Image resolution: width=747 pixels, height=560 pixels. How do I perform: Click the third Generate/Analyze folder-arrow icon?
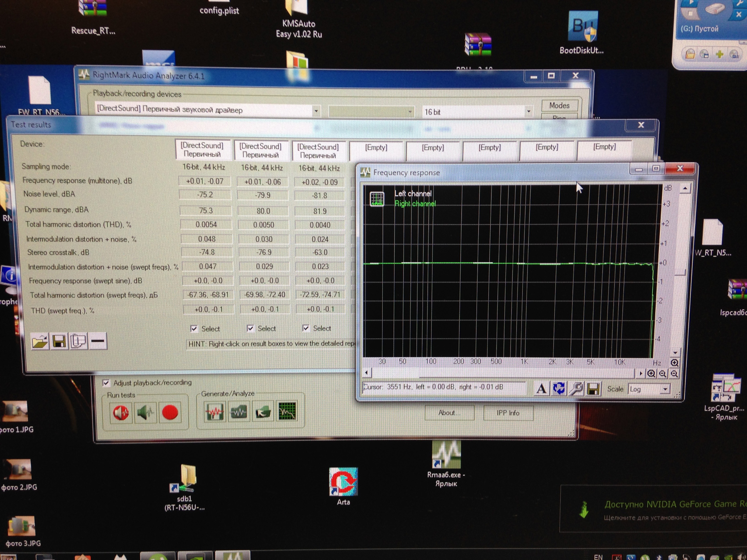point(263,412)
